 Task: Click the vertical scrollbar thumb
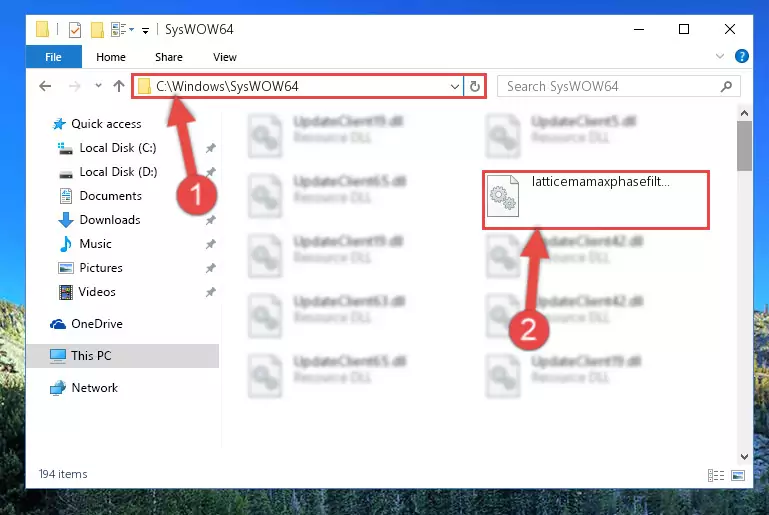(x=744, y=146)
